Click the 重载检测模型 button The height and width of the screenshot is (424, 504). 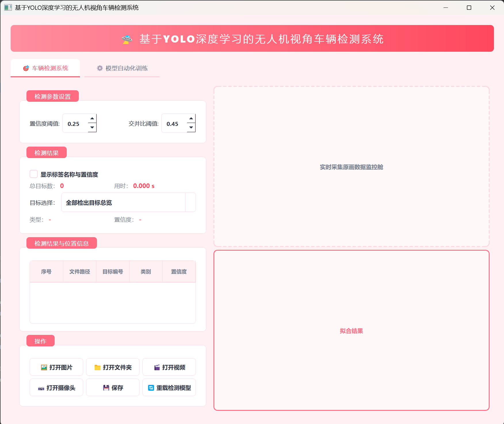point(169,387)
